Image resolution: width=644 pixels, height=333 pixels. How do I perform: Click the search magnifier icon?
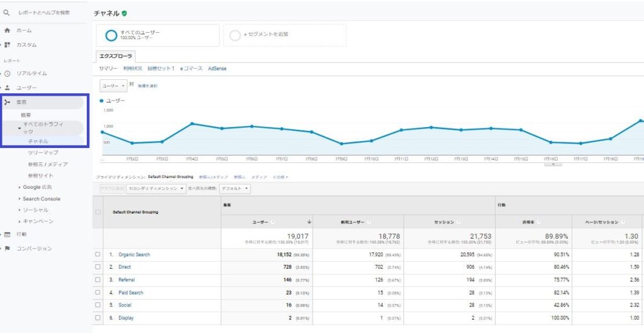tap(6, 13)
